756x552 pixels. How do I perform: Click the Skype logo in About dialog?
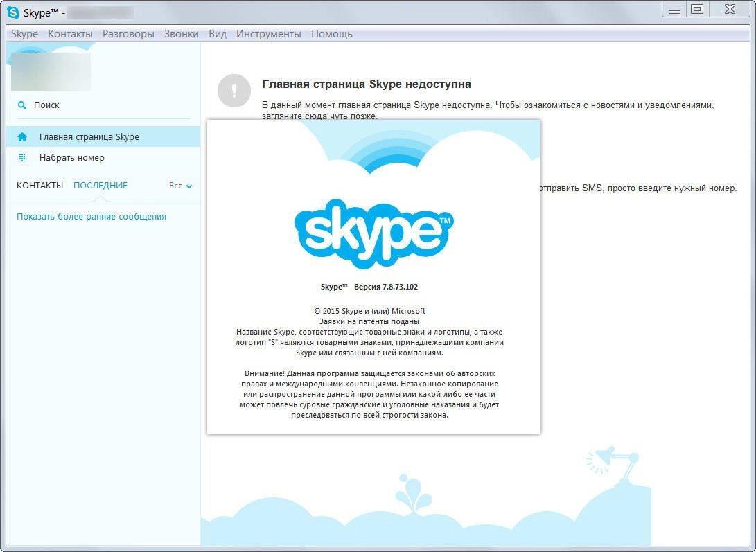[x=373, y=233]
